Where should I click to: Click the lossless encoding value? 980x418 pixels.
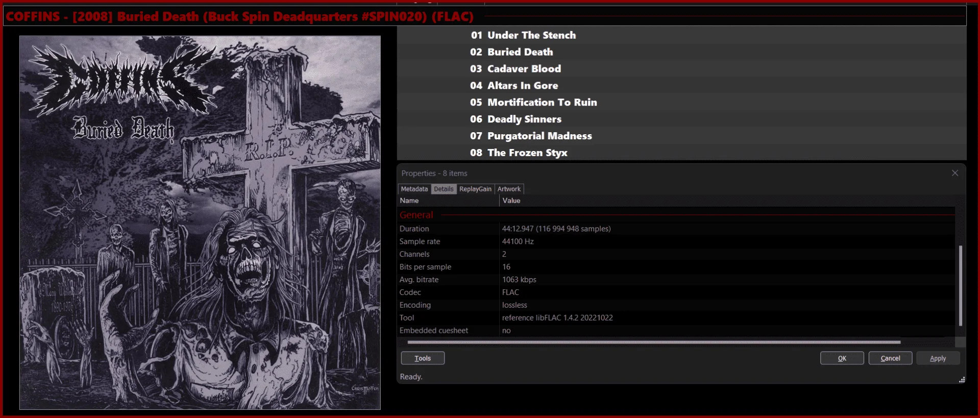tap(514, 305)
